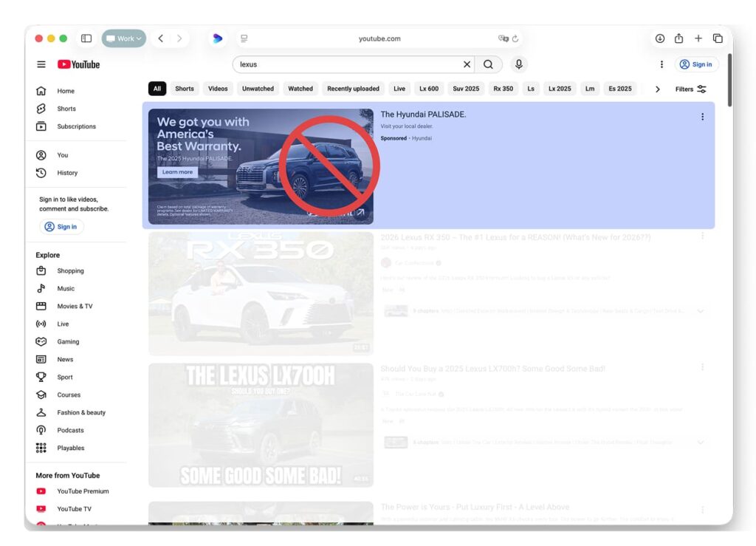Select Gaming in the Explore section
This screenshot has width=756, height=546.
point(67,341)
